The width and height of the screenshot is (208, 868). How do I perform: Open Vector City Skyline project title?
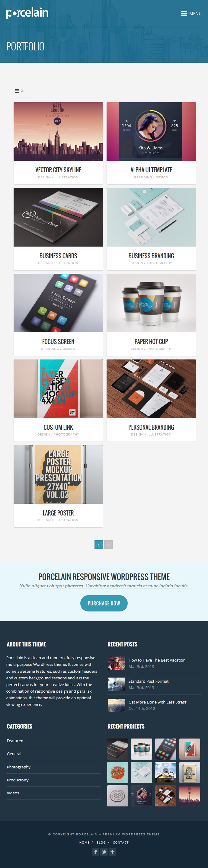pos(58,170)
